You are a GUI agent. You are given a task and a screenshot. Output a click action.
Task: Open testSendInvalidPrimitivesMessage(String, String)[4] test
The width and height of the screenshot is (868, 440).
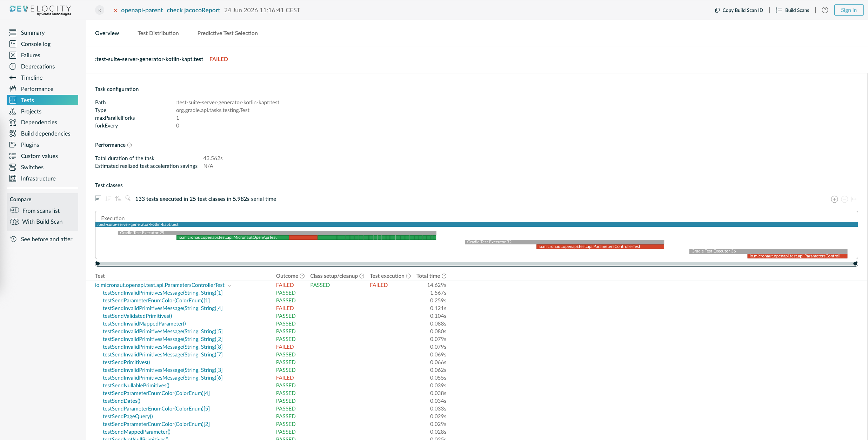pyautogui.click(x=162, y=308)
